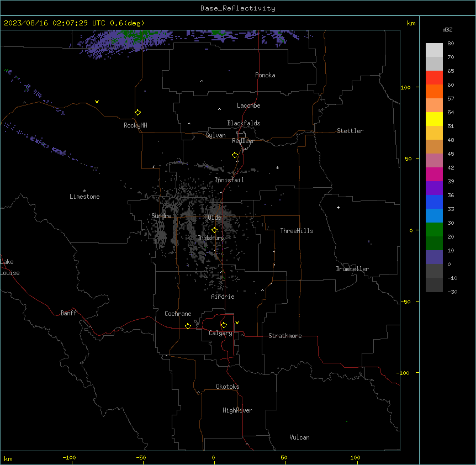Click the km unit label at bottom left
The image size is (476, 465).
(8, 458)
